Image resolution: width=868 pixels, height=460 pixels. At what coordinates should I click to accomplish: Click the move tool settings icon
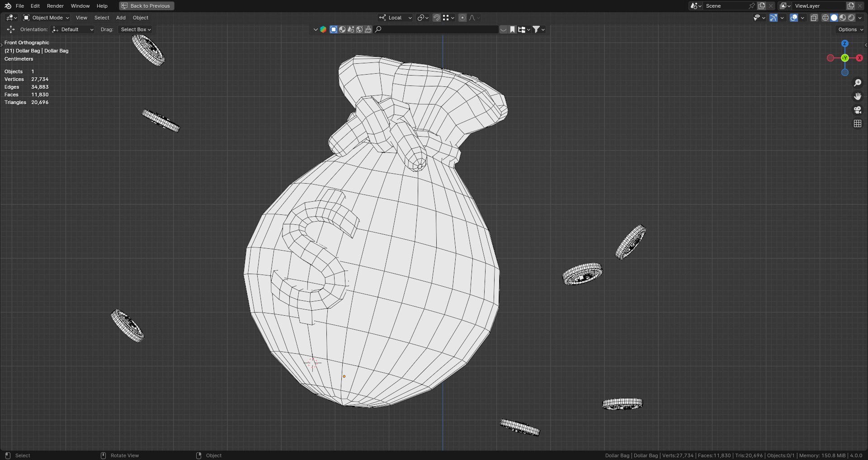coord(10,29)
